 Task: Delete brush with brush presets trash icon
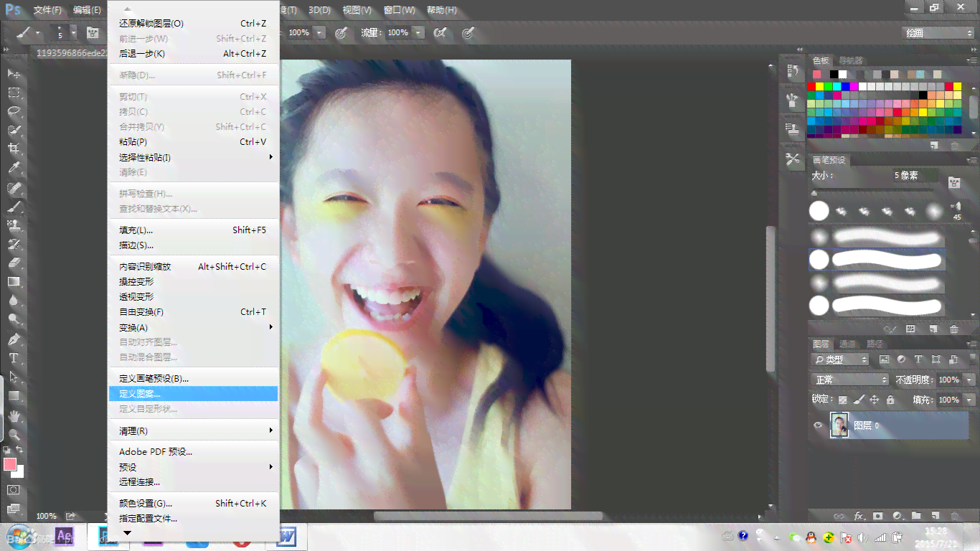coord(954,329)
